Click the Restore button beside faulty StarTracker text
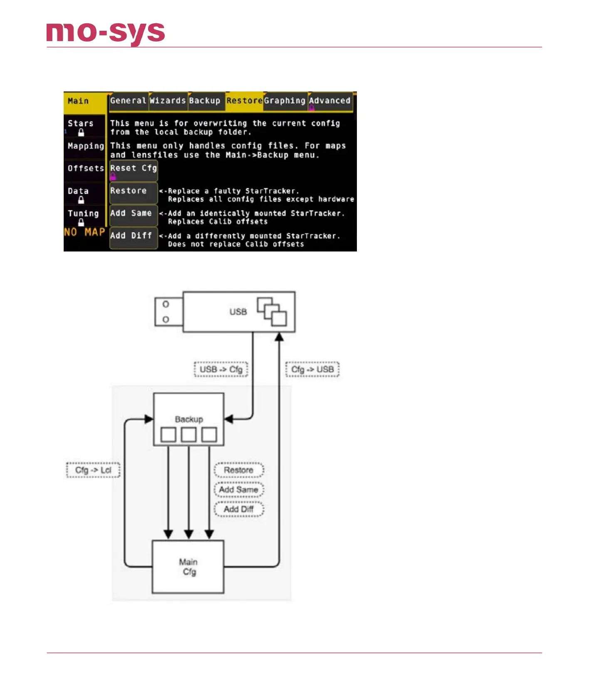Screen dimensions: 589x700 click(x=134, y=193)
